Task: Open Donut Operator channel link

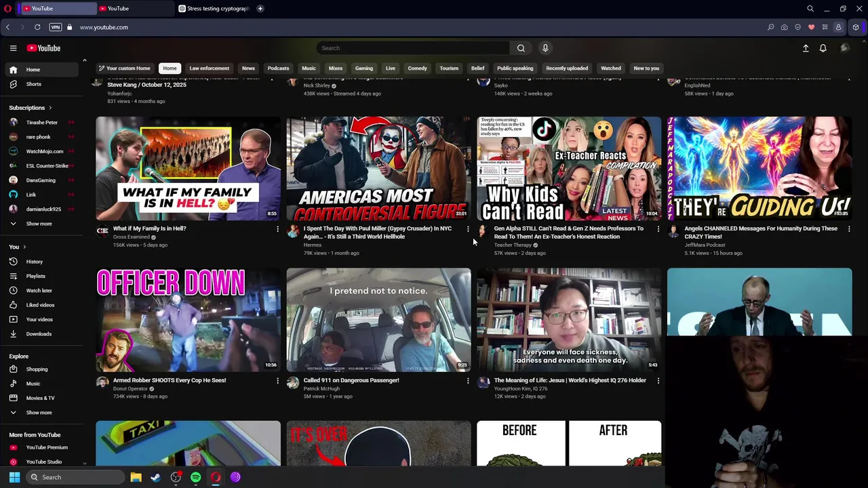Action: [130, 389]
